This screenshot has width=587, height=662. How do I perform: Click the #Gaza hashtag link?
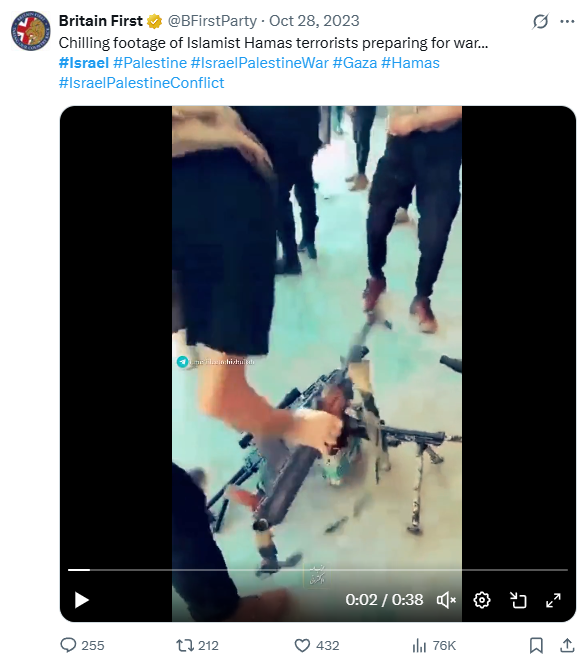pos(355,63)
